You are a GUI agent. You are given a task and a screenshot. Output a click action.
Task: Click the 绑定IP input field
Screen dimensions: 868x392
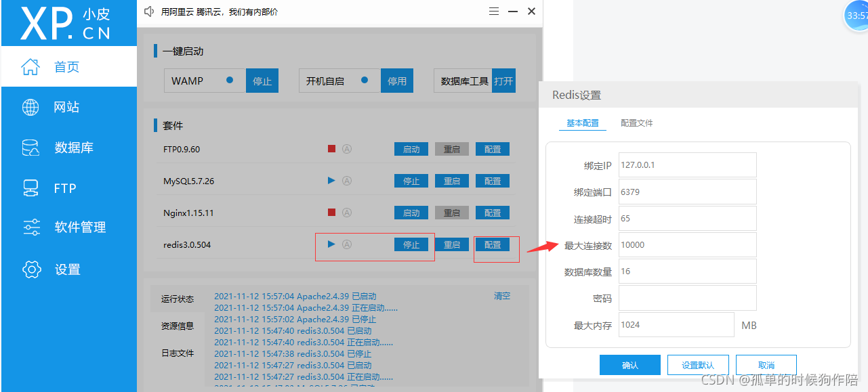point(687,165)
